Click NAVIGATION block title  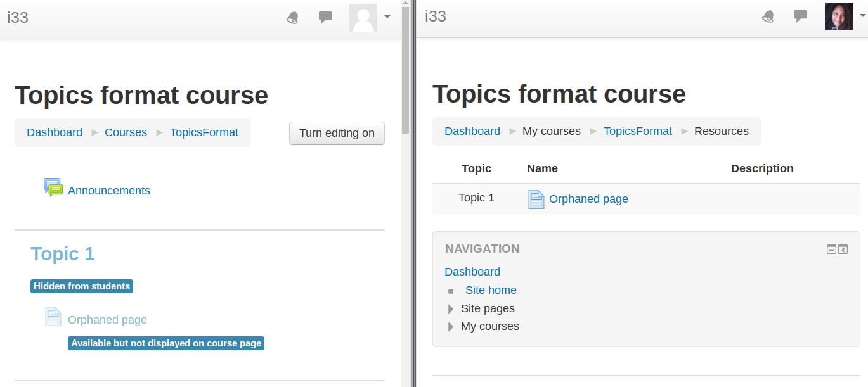pos(483,249)
